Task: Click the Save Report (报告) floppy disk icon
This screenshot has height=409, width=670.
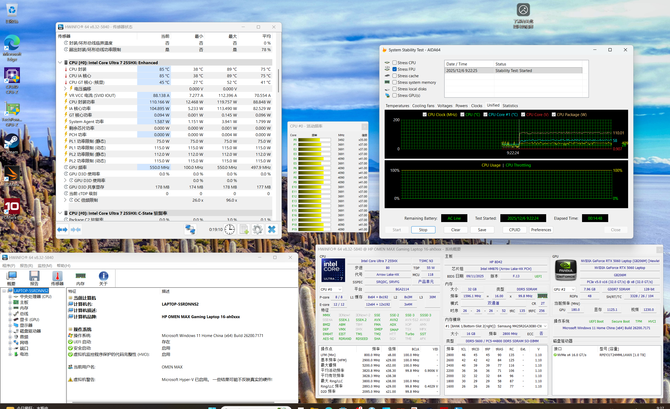Action: (x=34, y=274)
